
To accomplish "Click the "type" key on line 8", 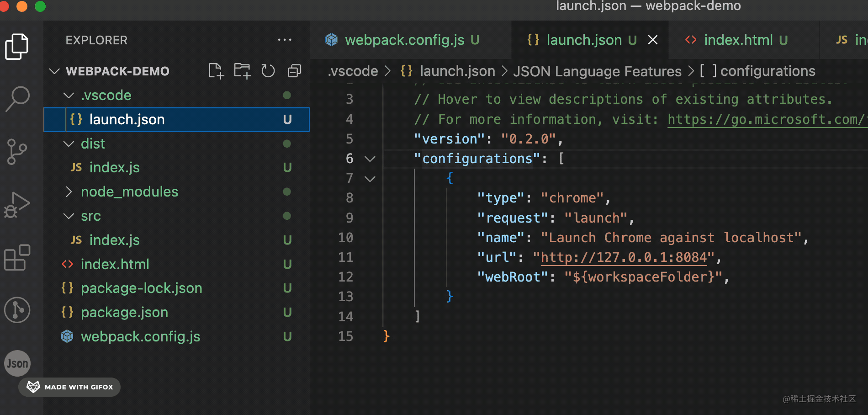I will pyautogui.click(x=501, y=198).
